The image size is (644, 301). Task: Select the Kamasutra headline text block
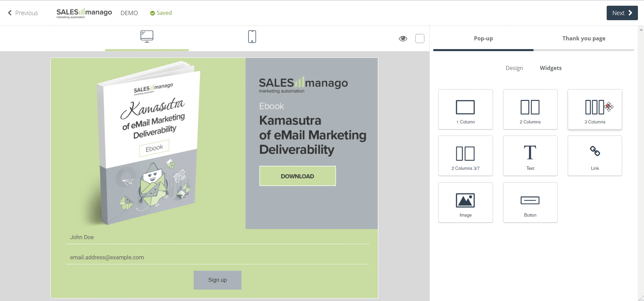(x=312, y=135)
